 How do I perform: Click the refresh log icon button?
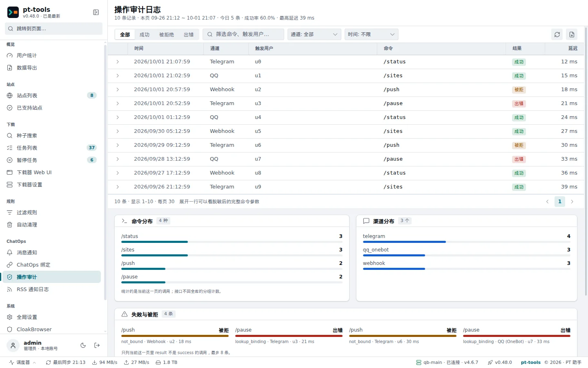[557, 34]
